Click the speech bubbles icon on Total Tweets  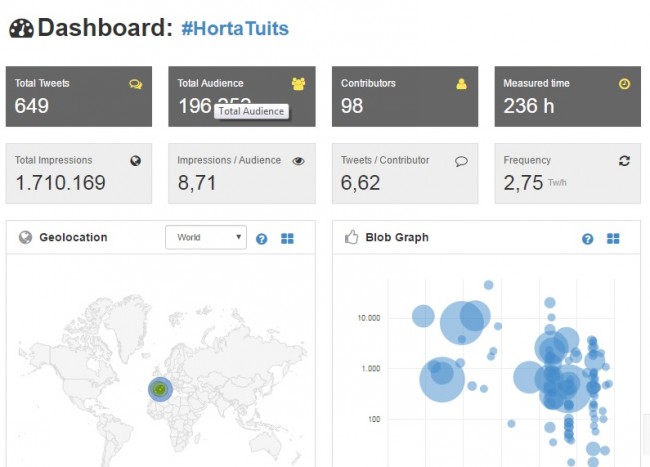[136, 84]
